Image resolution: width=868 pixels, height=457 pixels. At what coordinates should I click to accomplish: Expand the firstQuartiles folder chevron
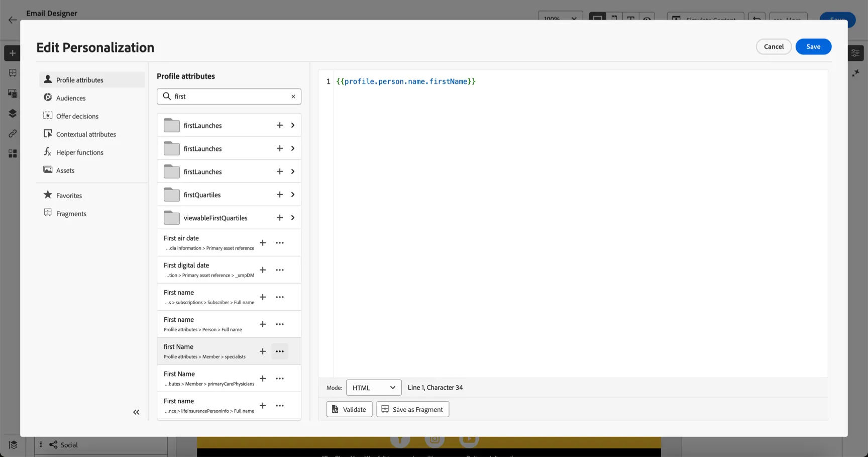point(293,195)
